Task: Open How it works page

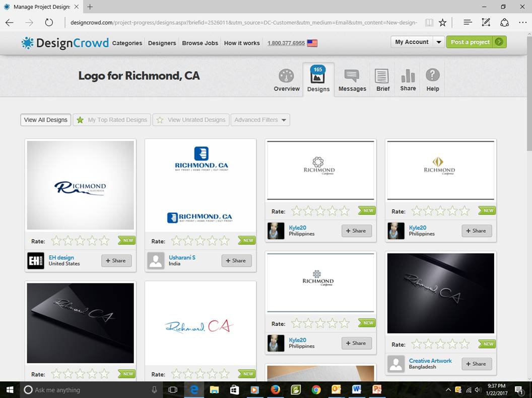Action: point(242,43)
